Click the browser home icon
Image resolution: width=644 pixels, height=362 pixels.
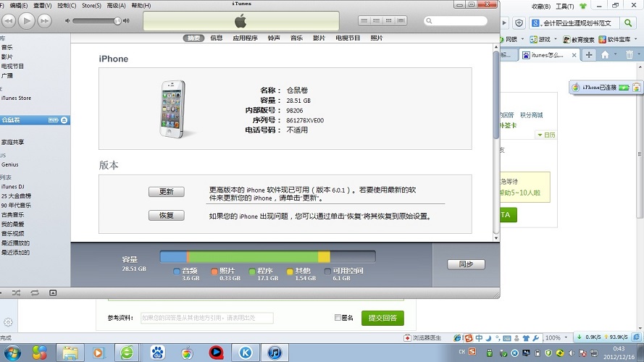tap(605, 54)
